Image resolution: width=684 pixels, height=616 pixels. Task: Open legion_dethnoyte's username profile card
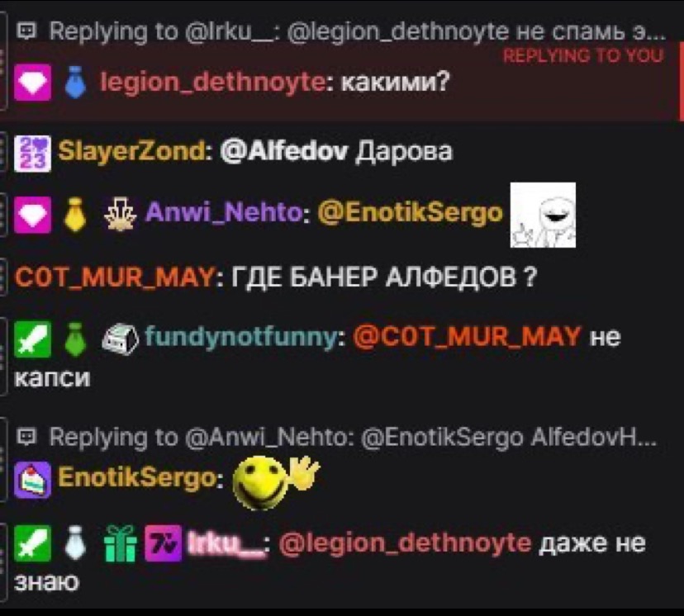pyautogui.click(x=212, y=82)
